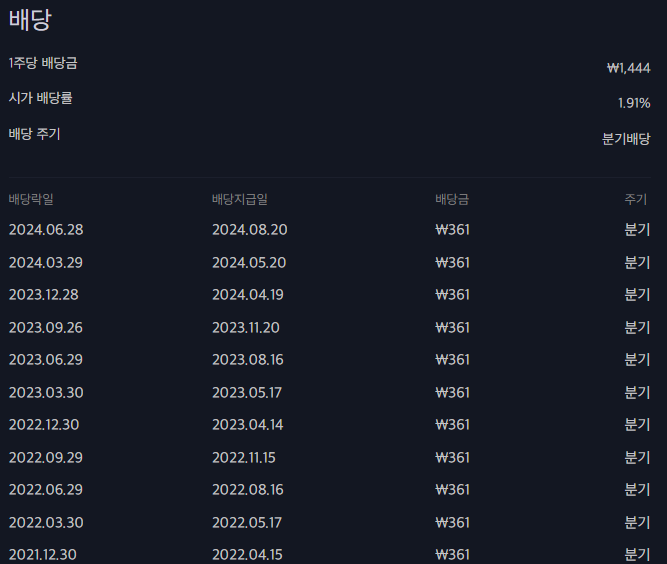667x564 pixels.
Task: Click the 주기 column header
Action: pos(636,199)
